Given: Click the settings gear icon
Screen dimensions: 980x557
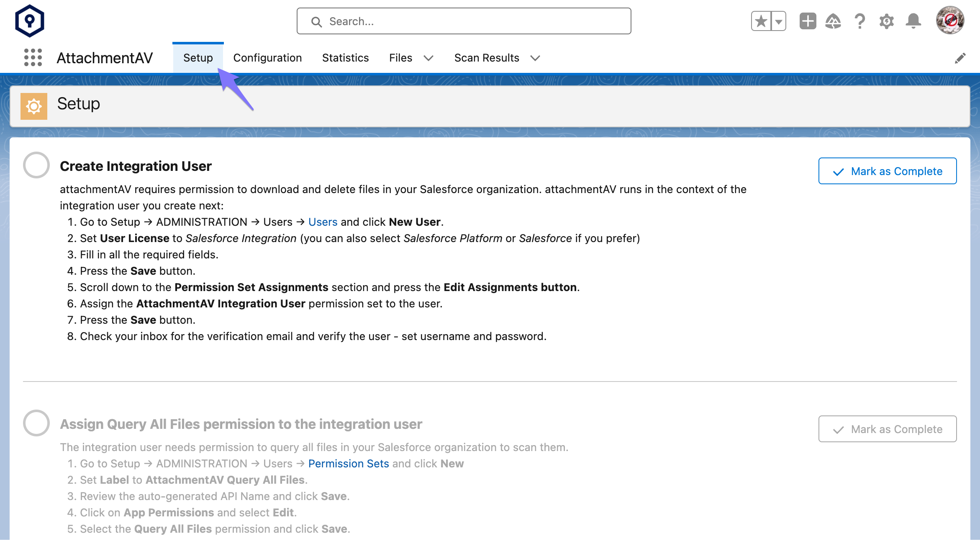Looking at the screenshot, I should click(886, 21).
